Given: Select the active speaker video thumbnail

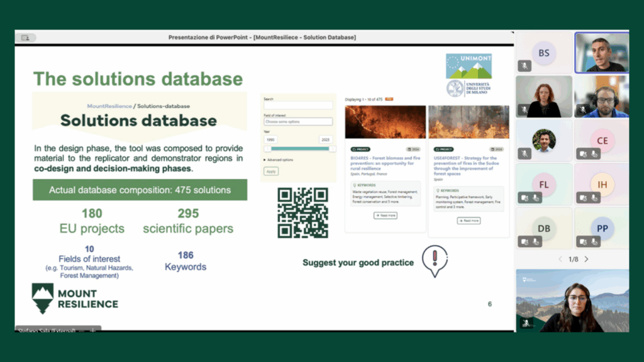Looking at the screenshot, I should [601, 53].
